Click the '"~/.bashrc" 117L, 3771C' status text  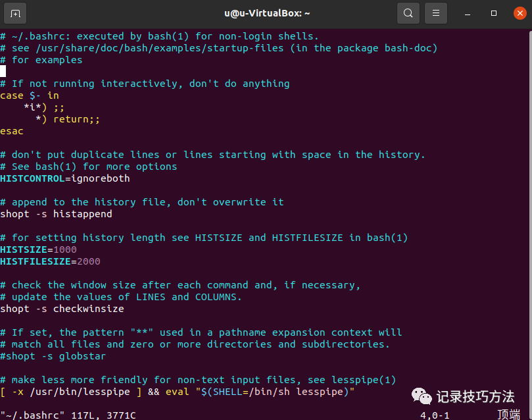tap(68, 415)
